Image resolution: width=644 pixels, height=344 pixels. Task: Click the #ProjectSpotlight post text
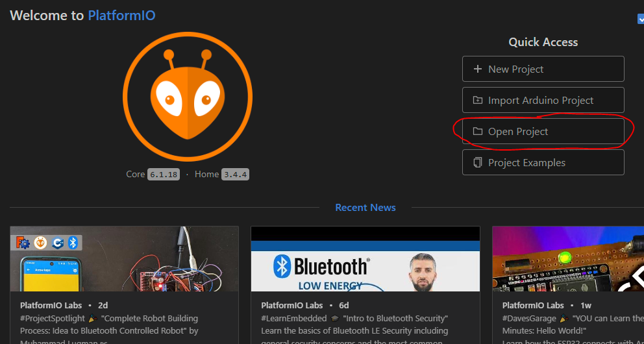109,330
